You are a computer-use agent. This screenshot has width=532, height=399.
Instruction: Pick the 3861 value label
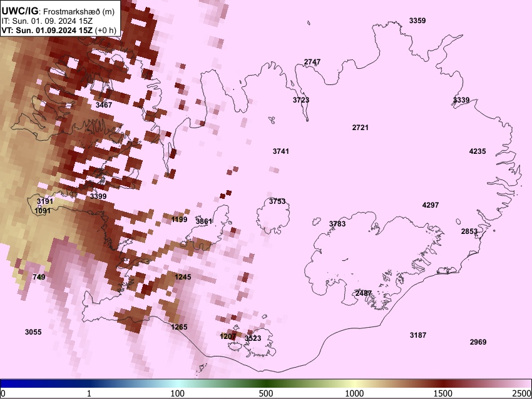tap(204, 221)
